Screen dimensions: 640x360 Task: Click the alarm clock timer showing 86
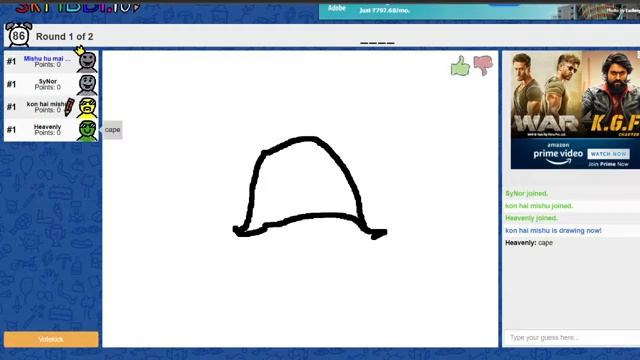[18, 35]
